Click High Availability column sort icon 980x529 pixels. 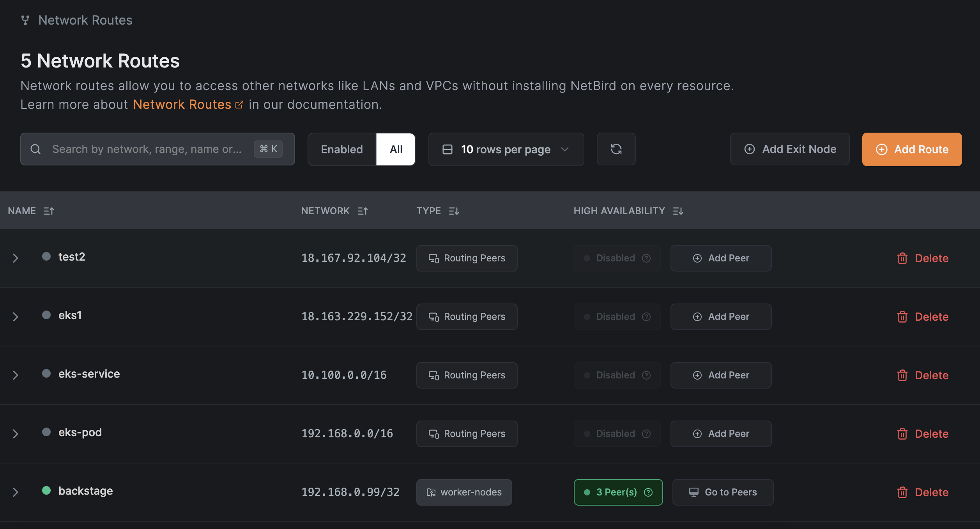[x=678, y=211]
